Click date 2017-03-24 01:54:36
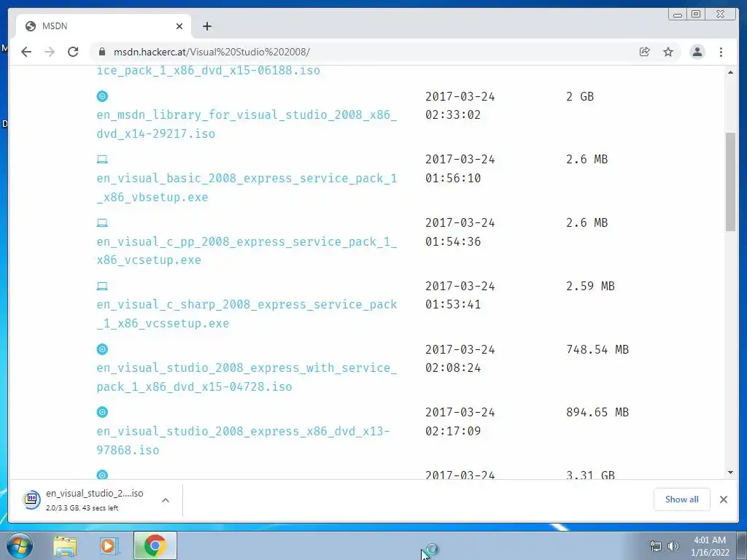Viewport: 747px width, 560px height. (460, 232)
